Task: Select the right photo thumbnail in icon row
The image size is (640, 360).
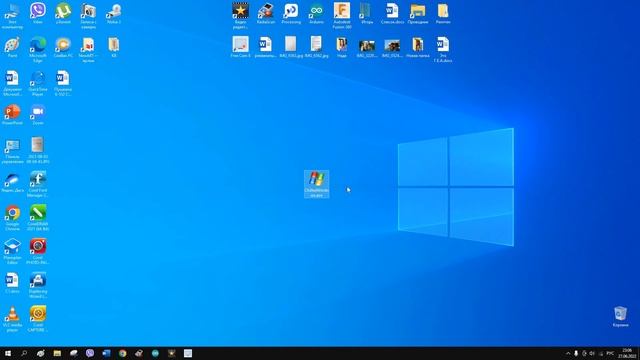Action: click(x=392, y=49)
